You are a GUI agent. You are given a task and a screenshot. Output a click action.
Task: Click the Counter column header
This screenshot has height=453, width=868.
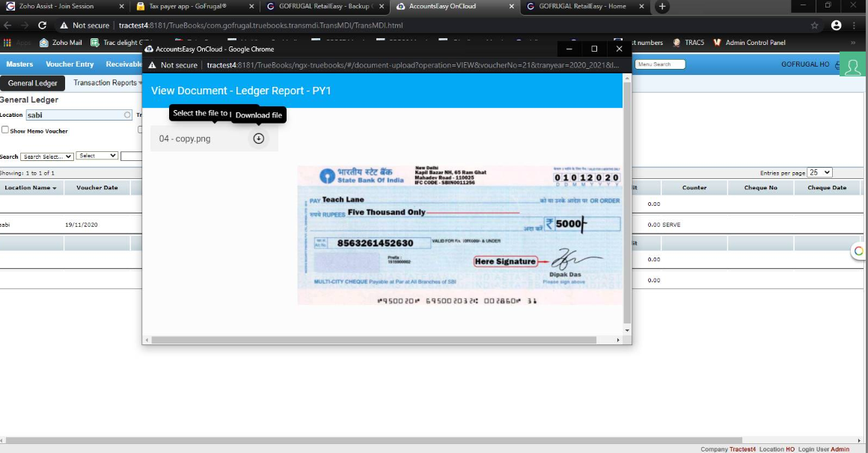click(694, 188)
